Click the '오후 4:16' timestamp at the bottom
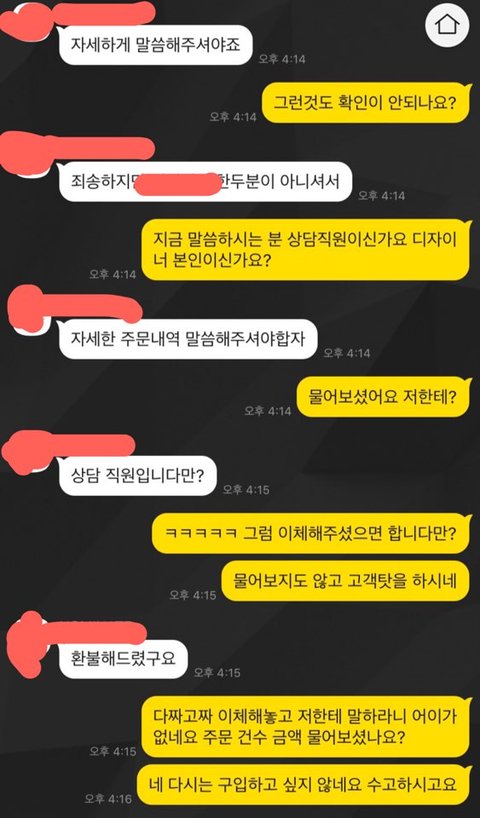Screen dimensions: 480x818 point(109,798)
